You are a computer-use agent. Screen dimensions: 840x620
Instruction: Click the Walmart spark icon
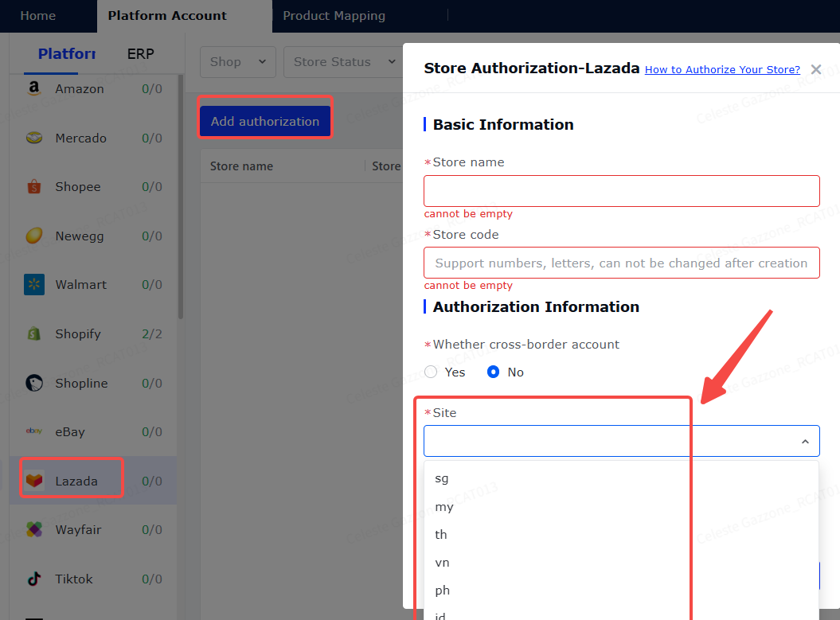tap(34, 284)
